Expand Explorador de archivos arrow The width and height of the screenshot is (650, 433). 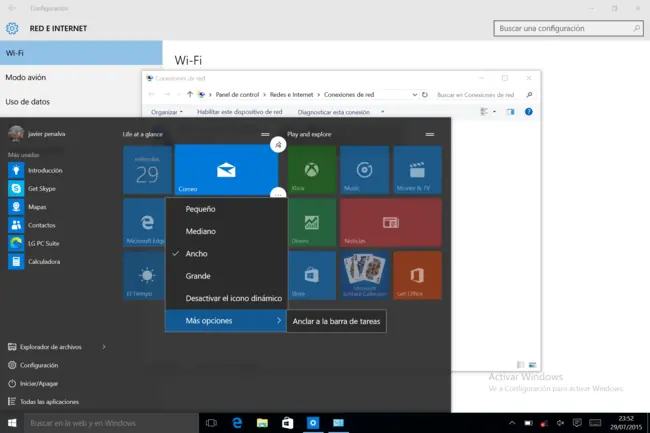tap(104, 347)
